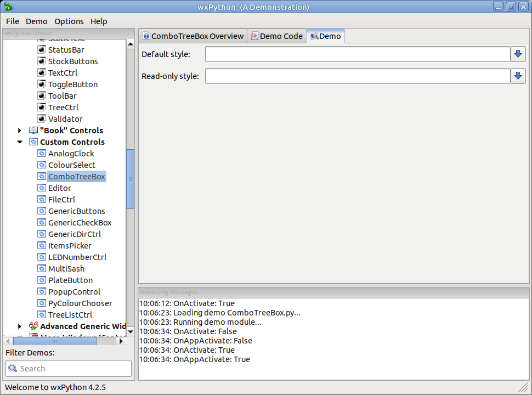
Task: Click the PlateButton item icon
Action: click(x=41, y=280)
